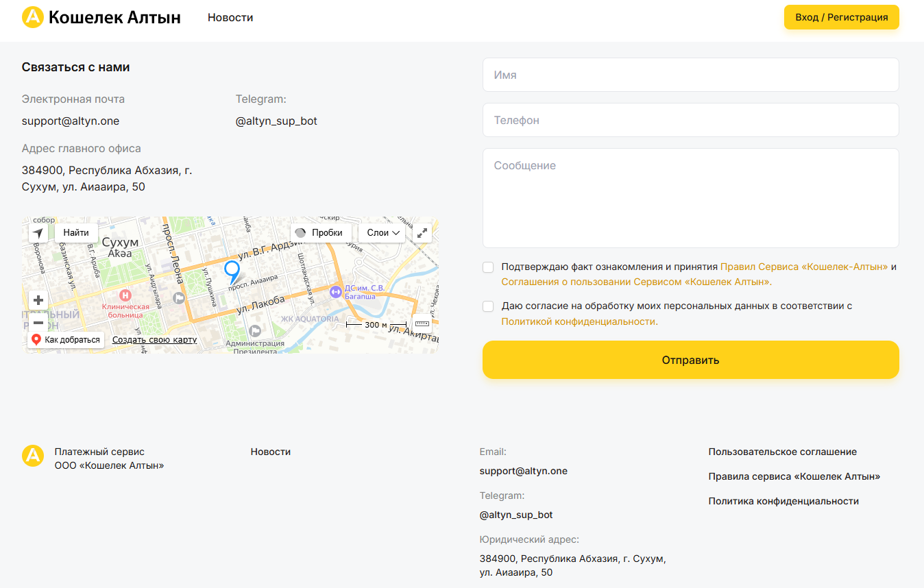The width and height of the screenshot is (924, 588).
Task: Click the "Телефон" input field
Action: pyautogui.click(x=690, y=119)
